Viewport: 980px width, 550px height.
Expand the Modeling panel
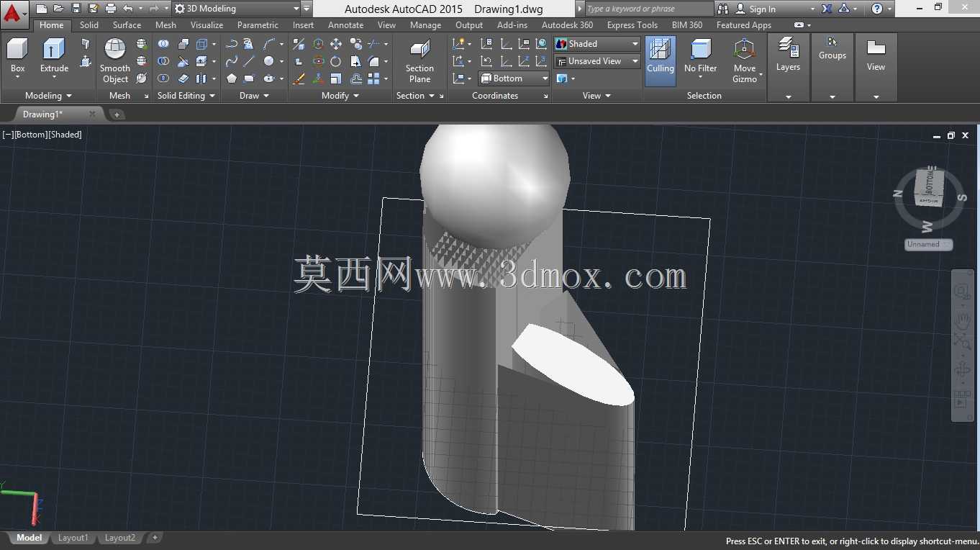pos(48,96)
